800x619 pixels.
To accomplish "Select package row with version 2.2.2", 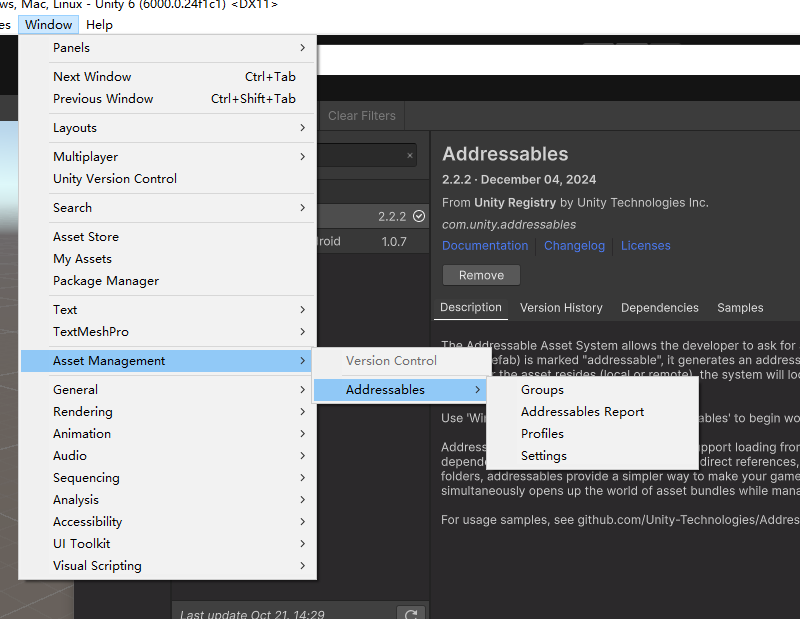I will [x=373, y=216].
